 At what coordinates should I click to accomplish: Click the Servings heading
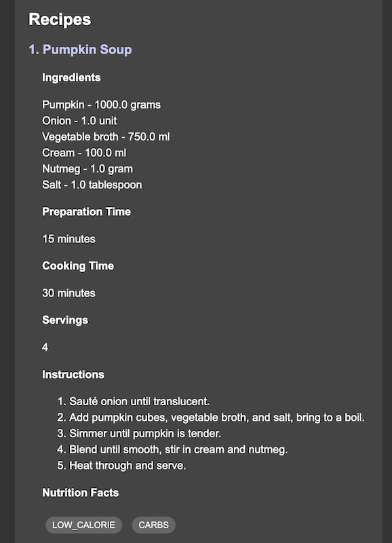[65, 320]
